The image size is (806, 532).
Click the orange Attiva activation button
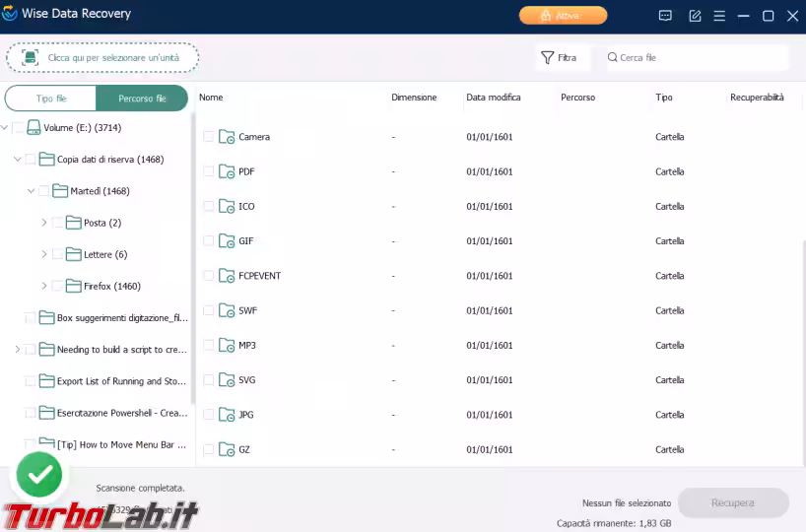click(x=563, y=16)
